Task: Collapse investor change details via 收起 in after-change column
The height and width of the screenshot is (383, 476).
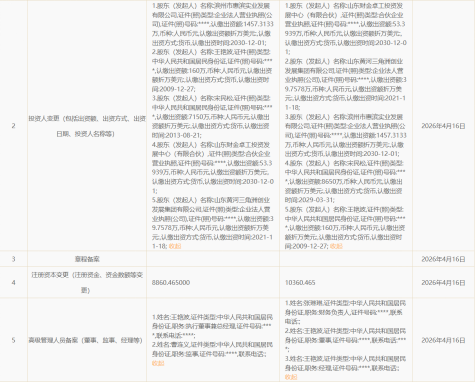Action: point(336,246)
